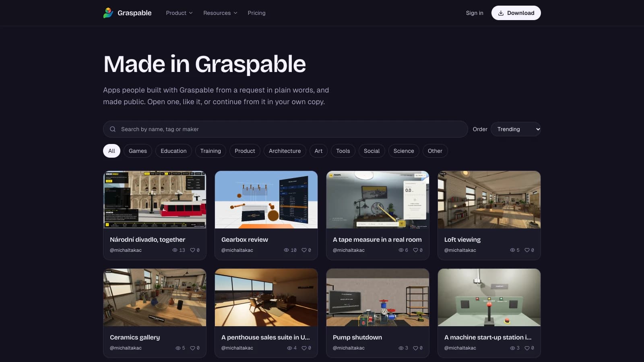Click heart icon on Loft viewing card
Viewport: 644px width, 362px height.
[x=527, y=250]
